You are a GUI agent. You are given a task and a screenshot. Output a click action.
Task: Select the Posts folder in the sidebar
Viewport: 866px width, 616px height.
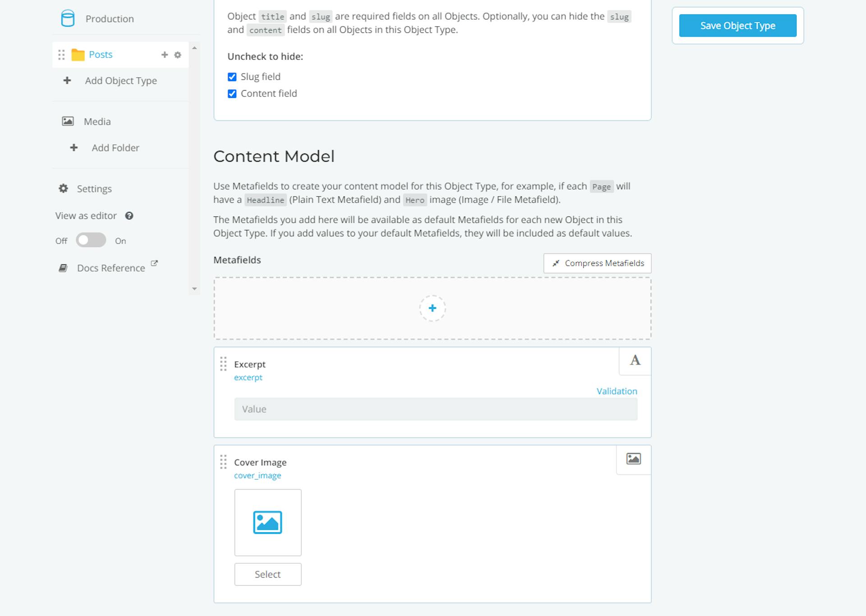pos(101,54)
